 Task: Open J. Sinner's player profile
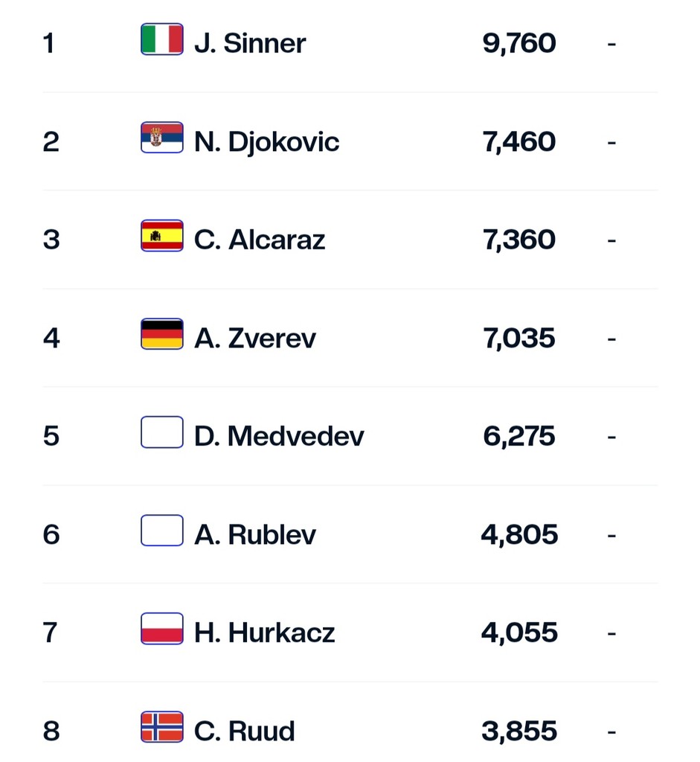(250, 43)
